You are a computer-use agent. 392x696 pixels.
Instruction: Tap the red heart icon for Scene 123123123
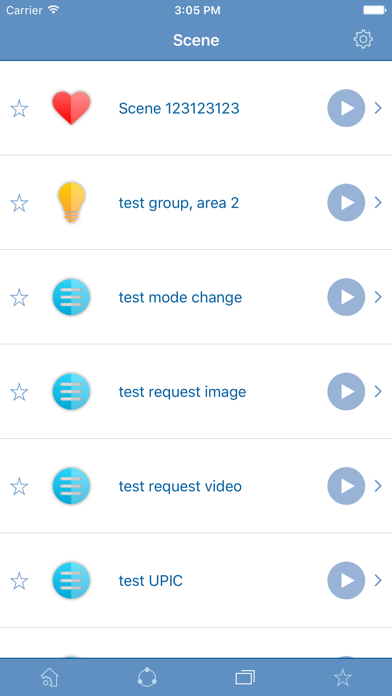71,108
